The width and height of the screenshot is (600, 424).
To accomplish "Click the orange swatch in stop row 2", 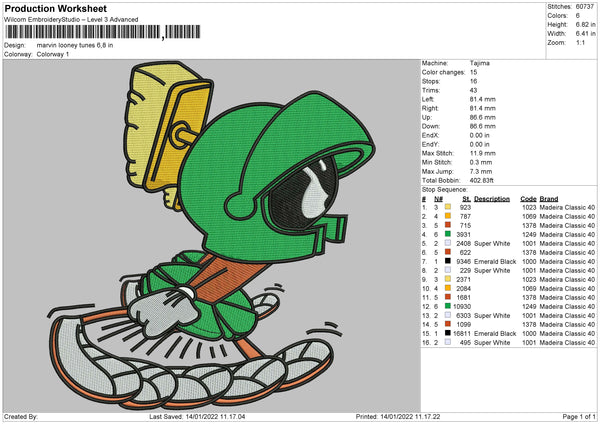I will (x=448, y=216).
